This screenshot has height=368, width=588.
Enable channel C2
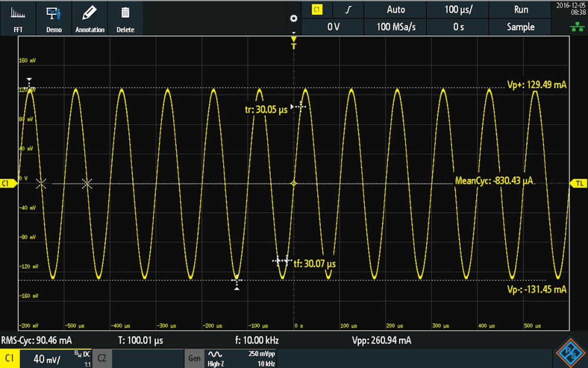[102, 358]
